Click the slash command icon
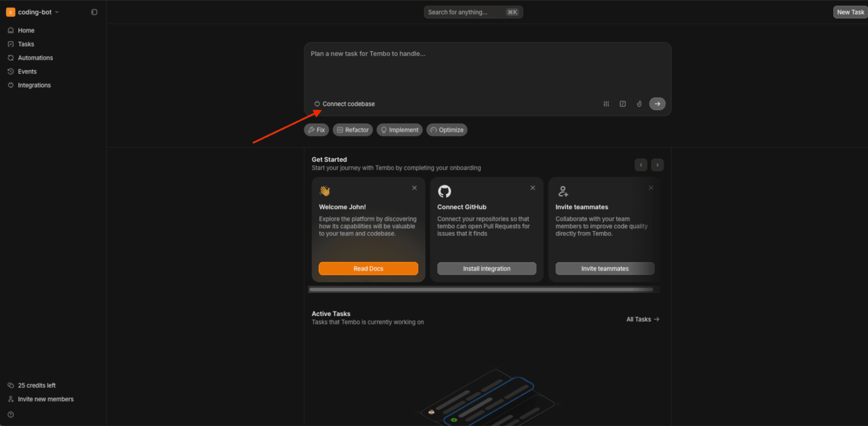The width and height of the screenshot is (868, 426). point(622,104)
